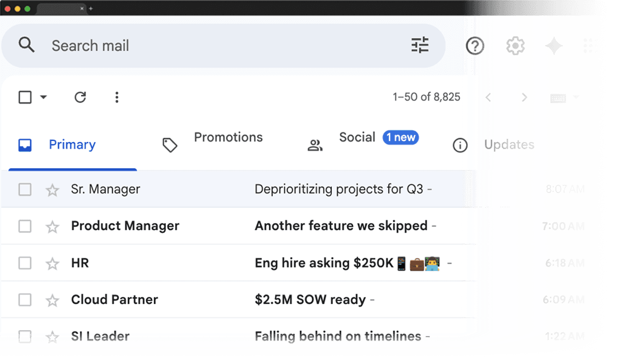The height and width of the screenshot is (363, 644).
Task: Refresh the inbox
Action: tap(80, 97)
